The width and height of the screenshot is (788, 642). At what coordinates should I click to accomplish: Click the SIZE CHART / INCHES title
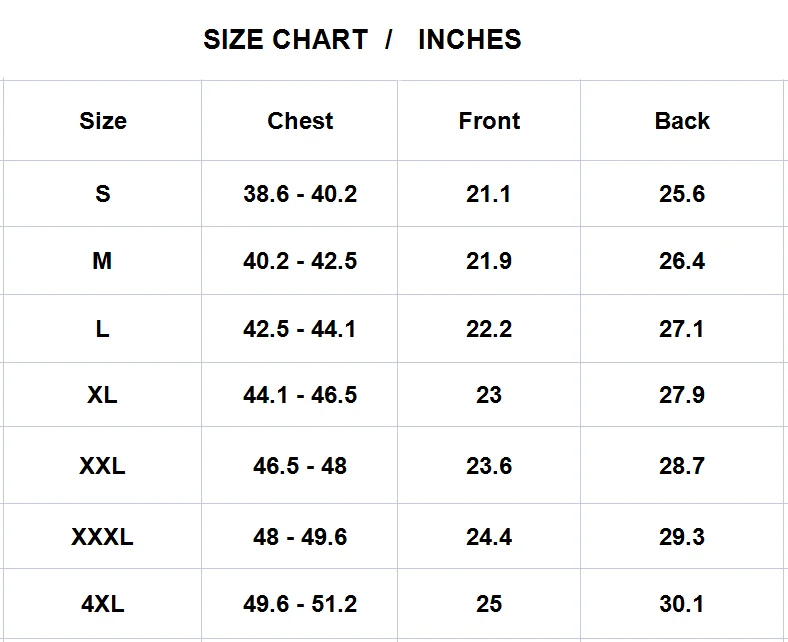click(x=362, y=40)
